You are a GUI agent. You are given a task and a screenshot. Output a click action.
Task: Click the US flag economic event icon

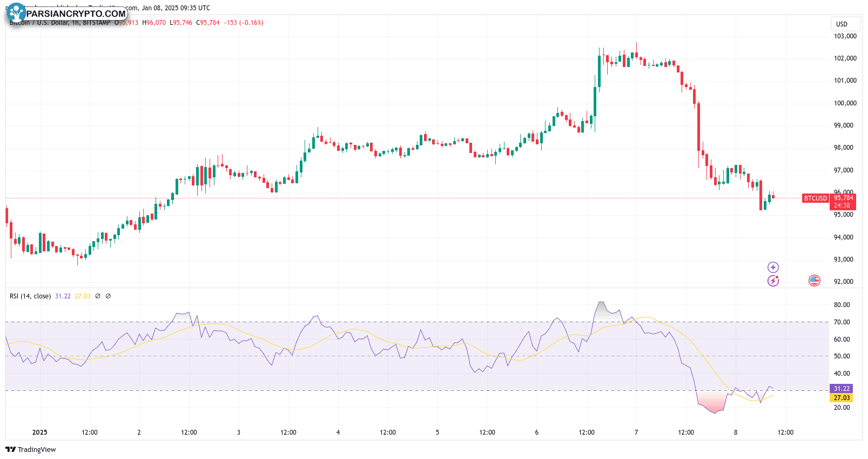pyautogui.click(x=815, y=281)
